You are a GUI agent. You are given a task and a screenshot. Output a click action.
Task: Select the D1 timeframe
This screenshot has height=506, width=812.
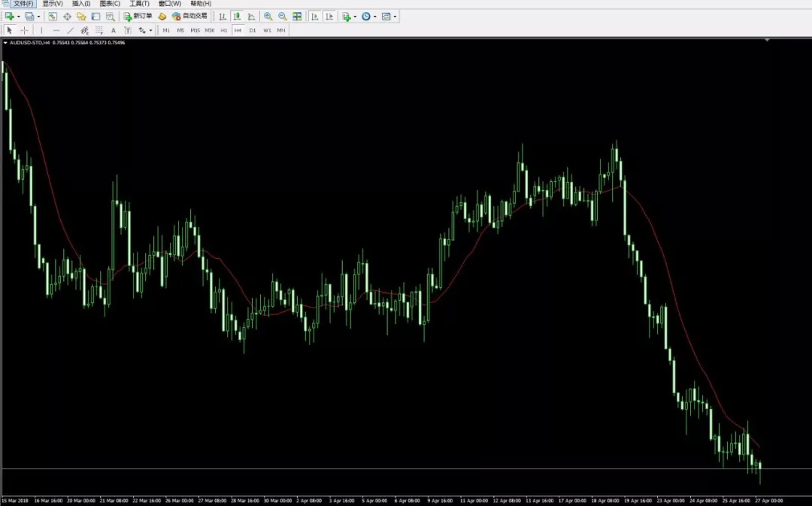pos(253,30)
